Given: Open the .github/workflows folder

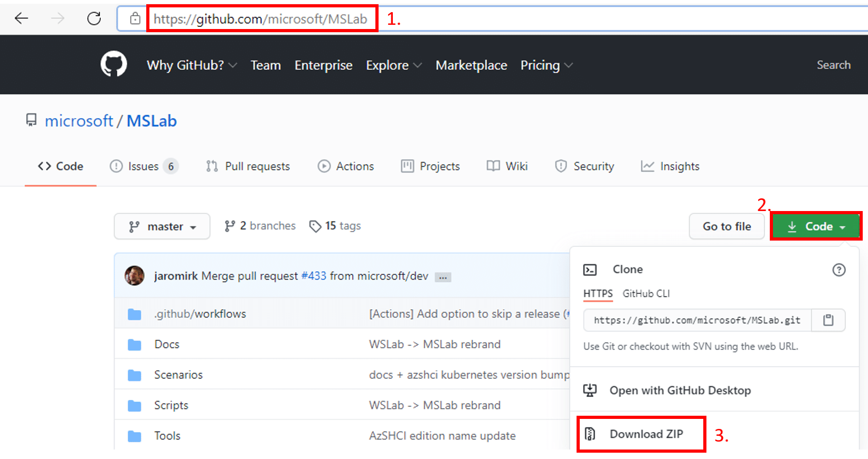Looking at the screenshot, I should click(200, 314).
